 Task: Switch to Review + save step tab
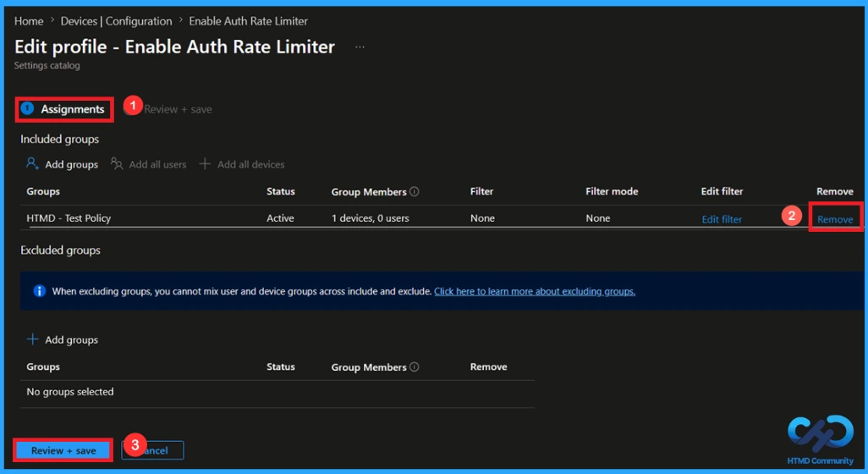tap(178, 110)
